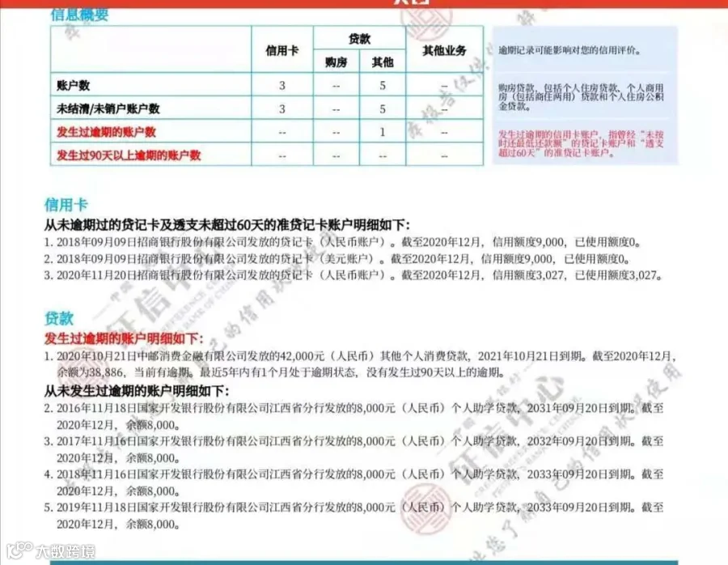Select the 未结清/未销户账户数 row label
The image size is (728, 565).
click(x=108, y=108)
